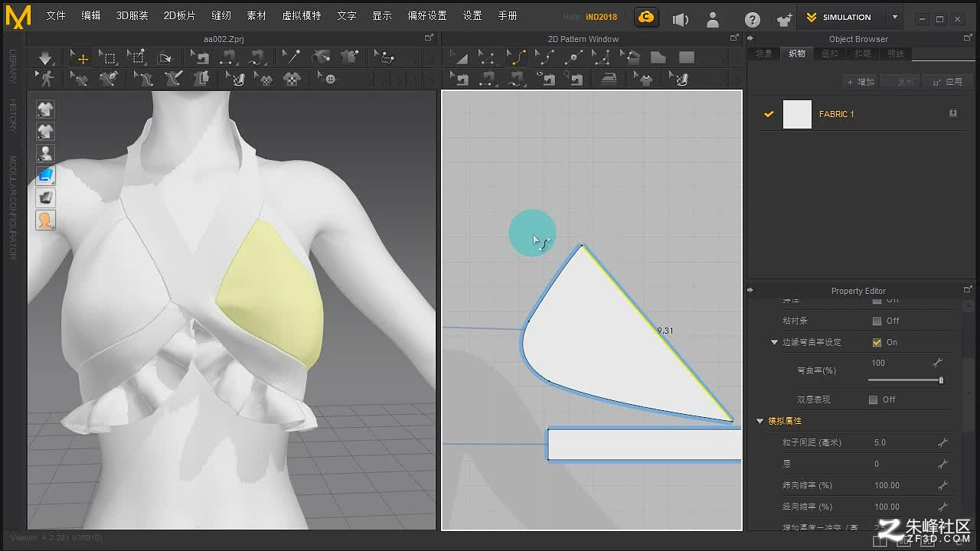Screen dimensions: 980x551
Task: Collapse the 模拟属性 section
Action: point(760,421)
